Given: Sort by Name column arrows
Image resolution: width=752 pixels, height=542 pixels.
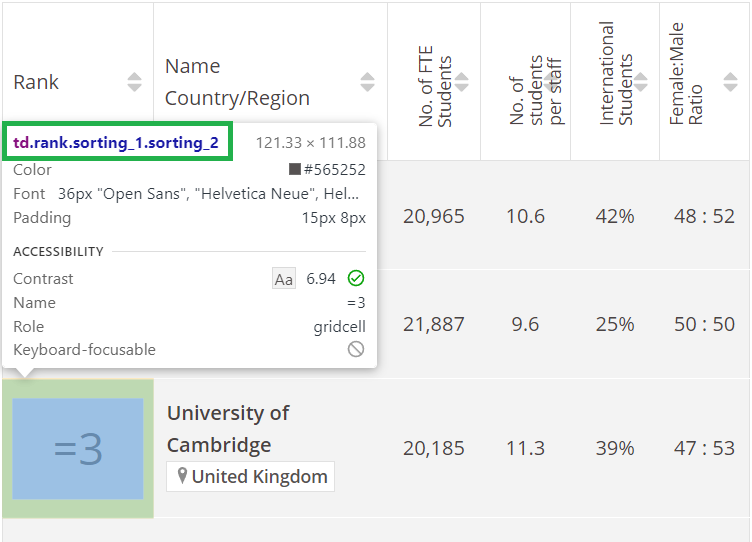Looking at the screenshot, I should click(367, 82).
